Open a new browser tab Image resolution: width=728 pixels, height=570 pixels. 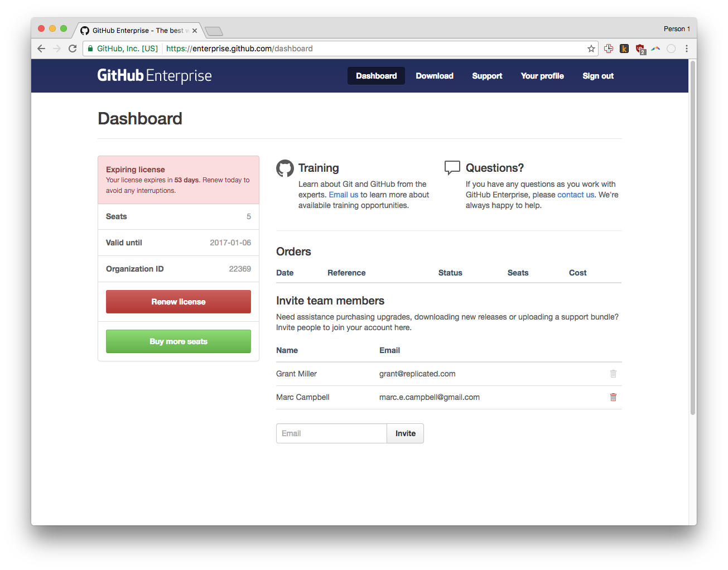(x=214, y=31)
